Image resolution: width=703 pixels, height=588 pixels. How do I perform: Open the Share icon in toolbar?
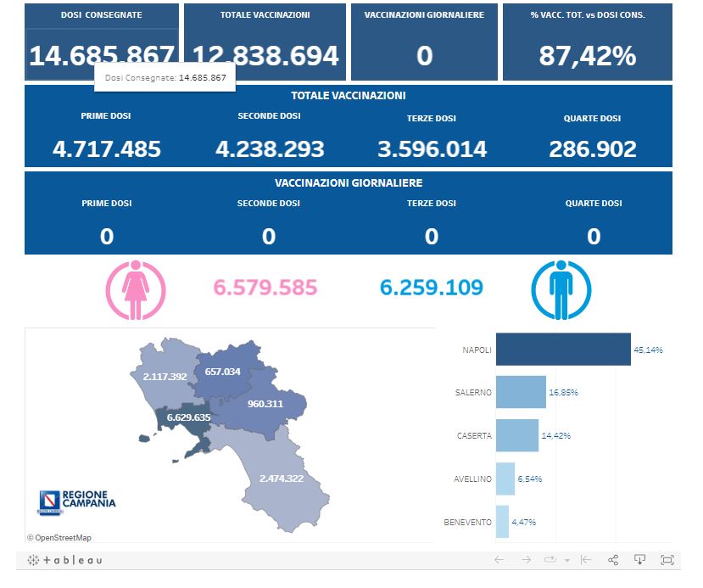click(x=613, y=560)
